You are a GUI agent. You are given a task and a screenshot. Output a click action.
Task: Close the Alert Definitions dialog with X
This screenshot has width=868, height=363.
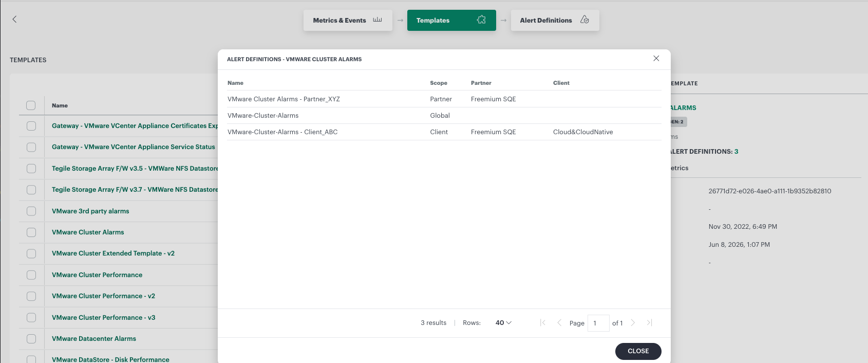click(656, 59)
